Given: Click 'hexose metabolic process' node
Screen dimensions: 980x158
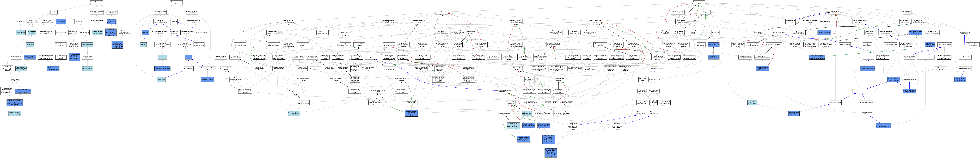Looking at the screenshot, I should point(221,57).
